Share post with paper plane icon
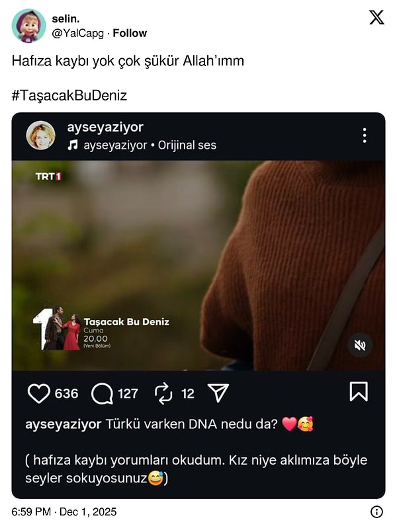 (218, 393)
